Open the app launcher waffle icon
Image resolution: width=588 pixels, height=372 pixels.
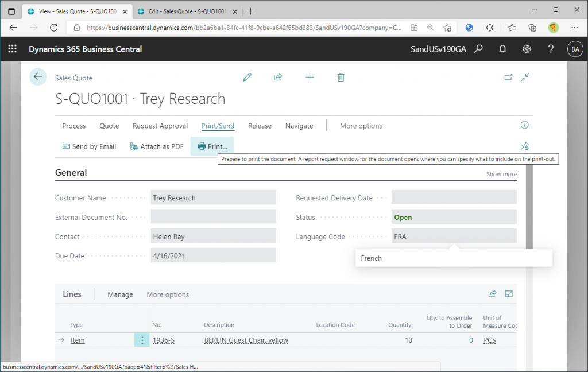(x=13, y=49)
